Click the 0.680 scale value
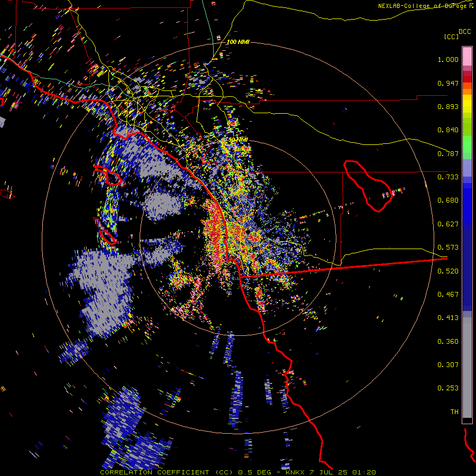Viewport: 476px width, 476px height. [x=448, y=200]
